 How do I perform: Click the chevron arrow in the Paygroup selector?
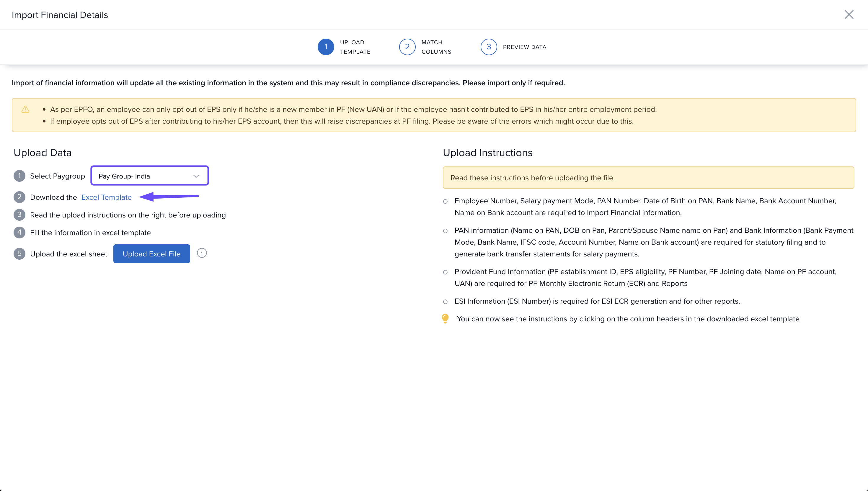[x=196, y=176]
